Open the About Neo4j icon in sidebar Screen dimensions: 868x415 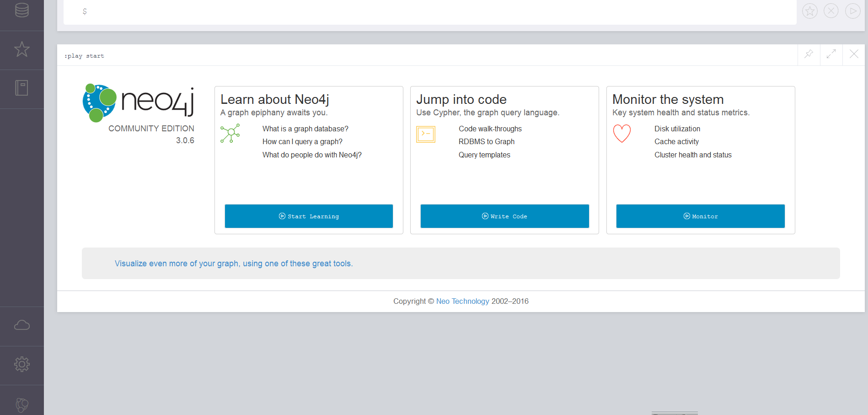pos(22,405)
